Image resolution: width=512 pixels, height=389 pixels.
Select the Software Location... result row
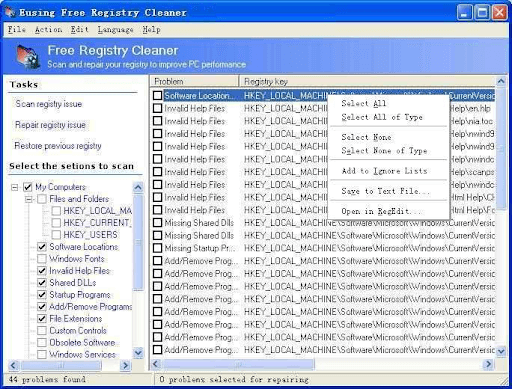click(x=323, y=96)
